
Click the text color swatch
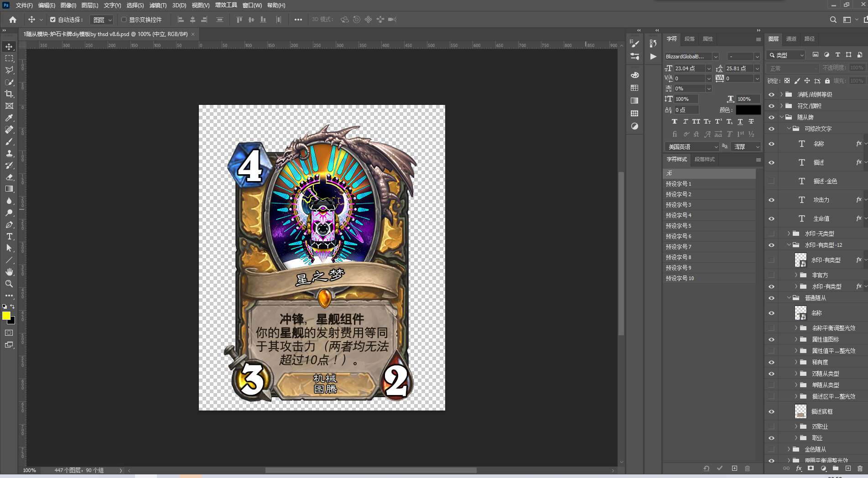click(748, 110)
